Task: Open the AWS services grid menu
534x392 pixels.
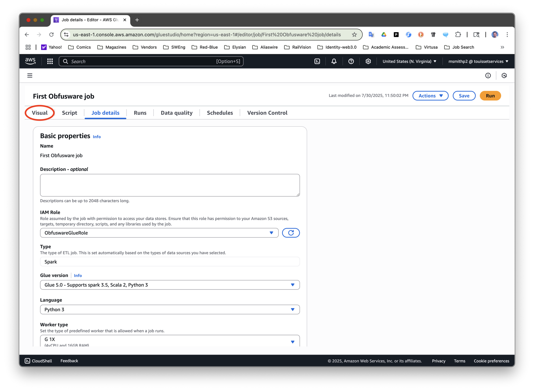Action: (50, 61)
